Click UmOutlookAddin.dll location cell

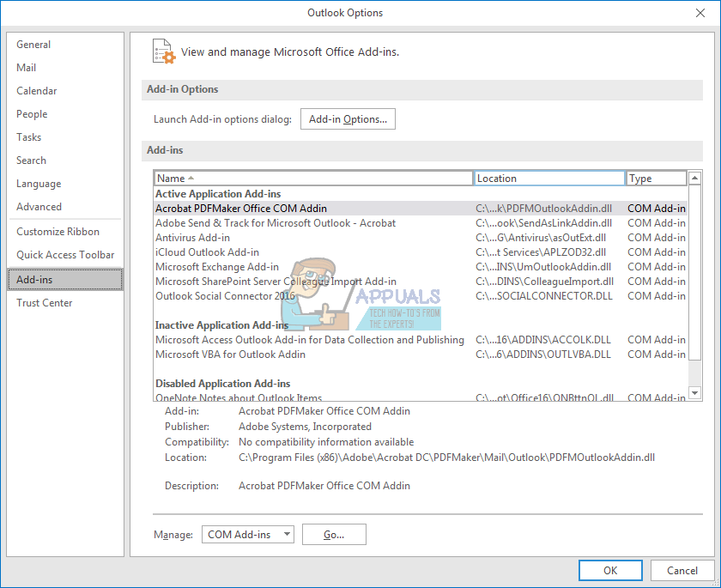click(543, 267)
